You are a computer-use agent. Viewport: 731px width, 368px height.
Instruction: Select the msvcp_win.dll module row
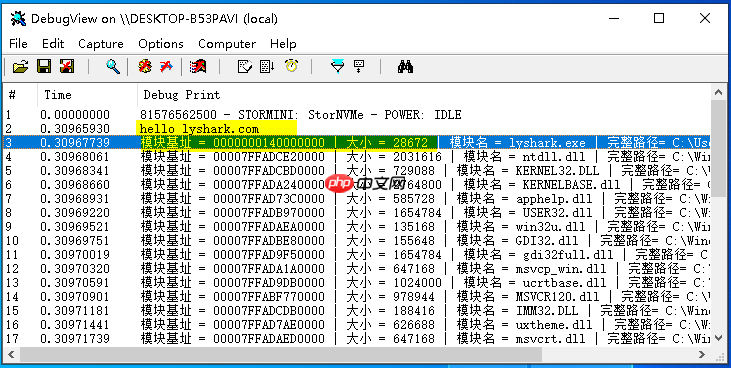pos(357,269)
